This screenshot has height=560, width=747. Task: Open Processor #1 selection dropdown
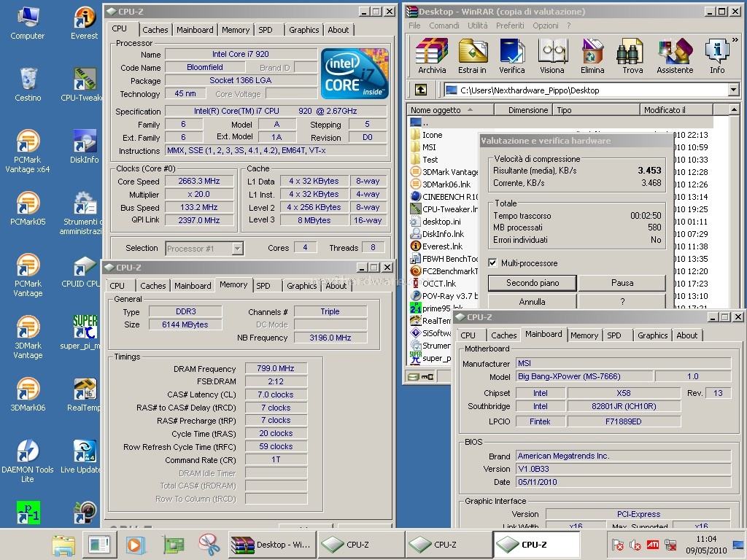point(237,248)
